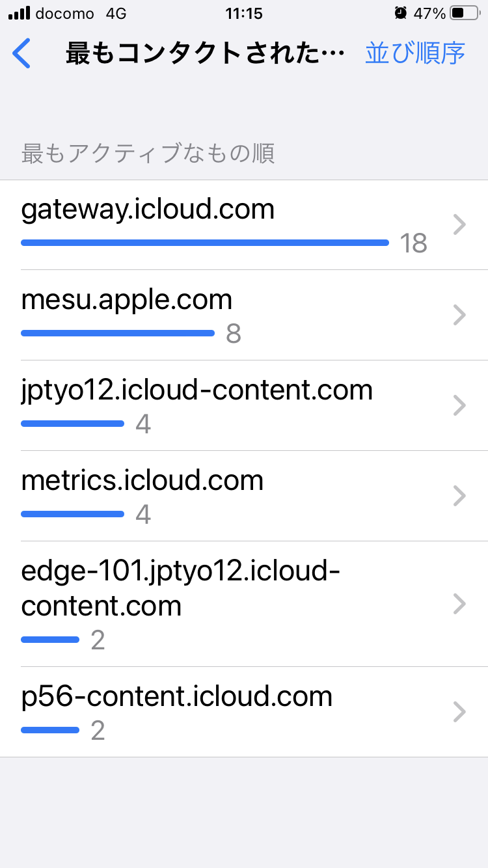
Task: Tap the blue back arrow
Action: pyautogui.click(x=22, y=53)
